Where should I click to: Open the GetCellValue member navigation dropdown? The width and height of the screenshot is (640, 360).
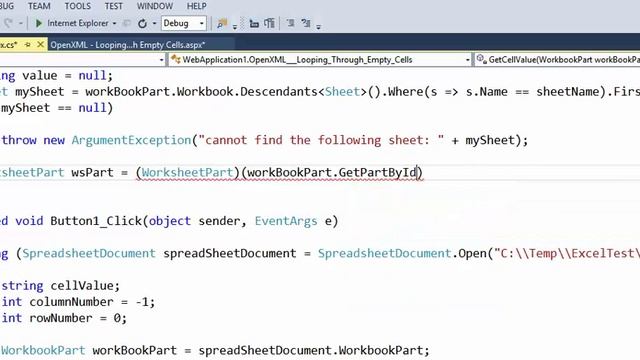pos(558,60)
